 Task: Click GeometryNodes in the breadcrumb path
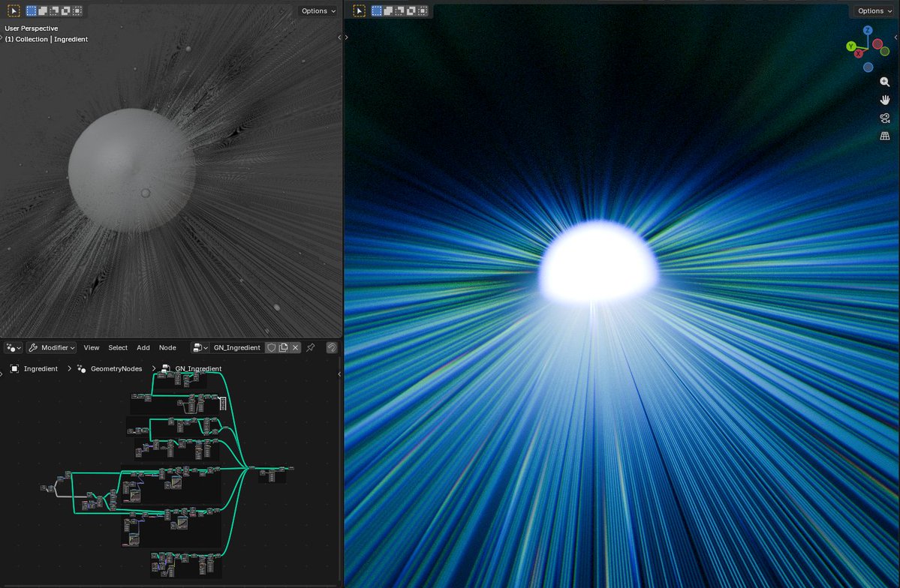116,369
